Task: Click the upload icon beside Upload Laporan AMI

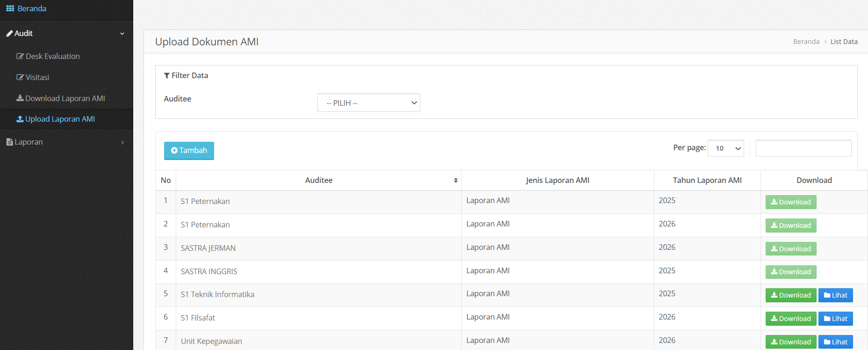Action: pos(20,119)
